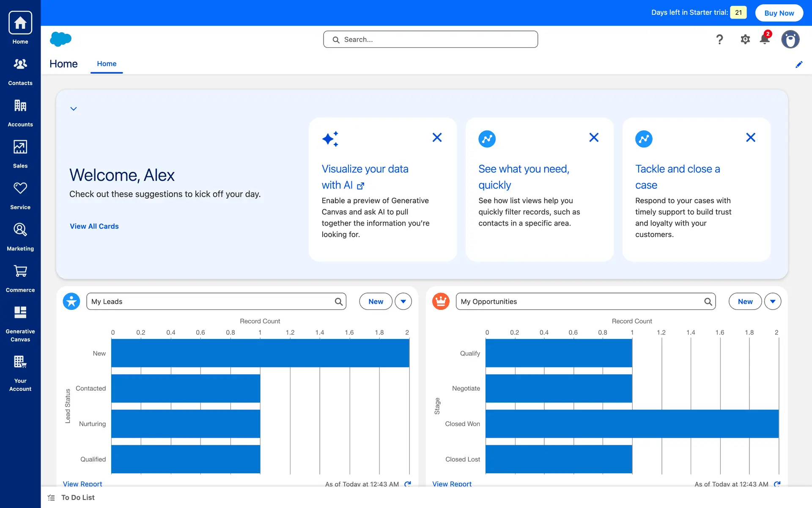Click the Buy Now button
Image resolution: width=812 pixels, height=508 pixels.
(x=779, y=13)
